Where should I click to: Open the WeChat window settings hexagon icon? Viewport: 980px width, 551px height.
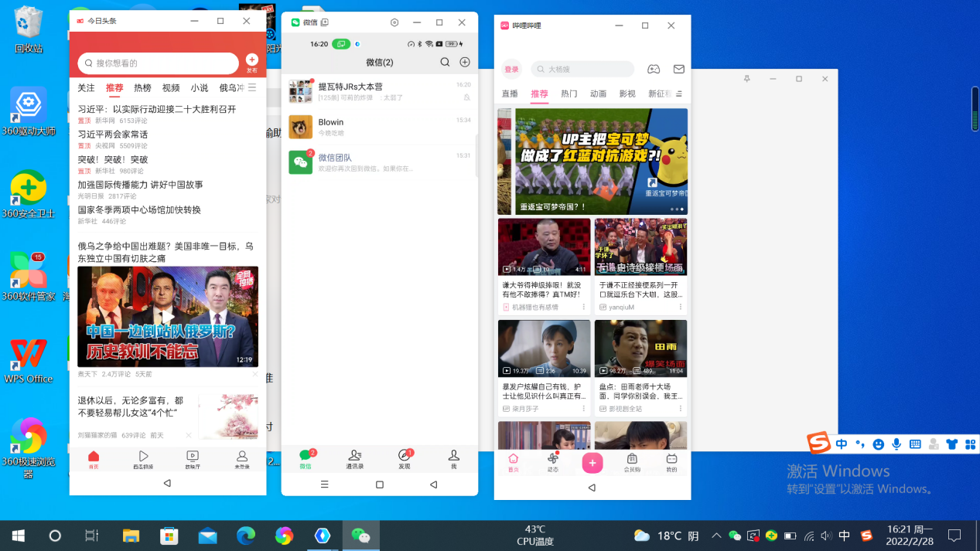coord(394,22)
